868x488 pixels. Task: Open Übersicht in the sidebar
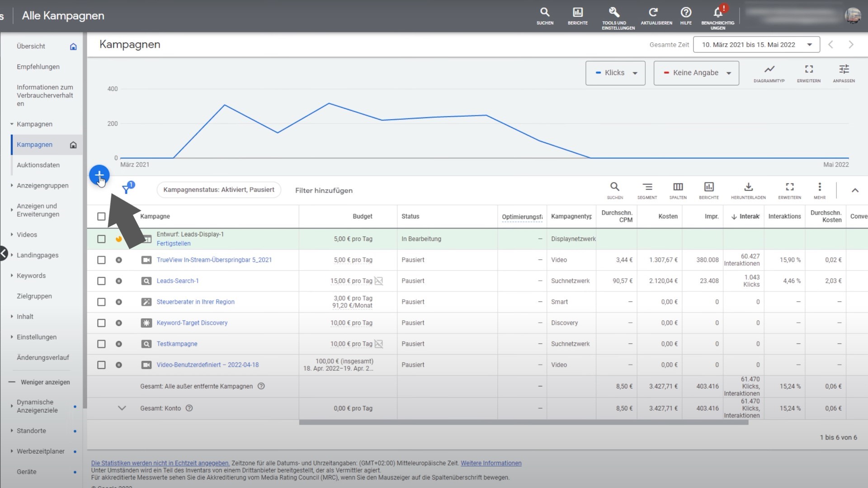click(31, 46)
